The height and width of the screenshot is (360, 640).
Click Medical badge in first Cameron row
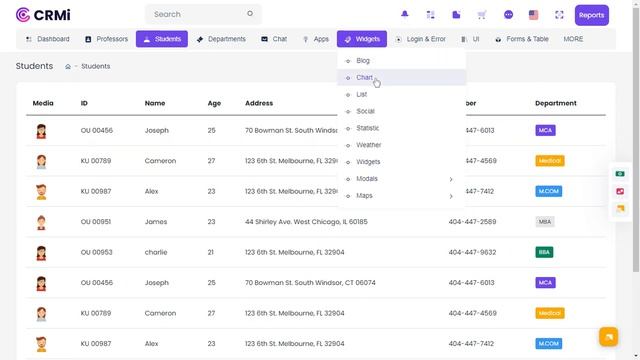550,161
